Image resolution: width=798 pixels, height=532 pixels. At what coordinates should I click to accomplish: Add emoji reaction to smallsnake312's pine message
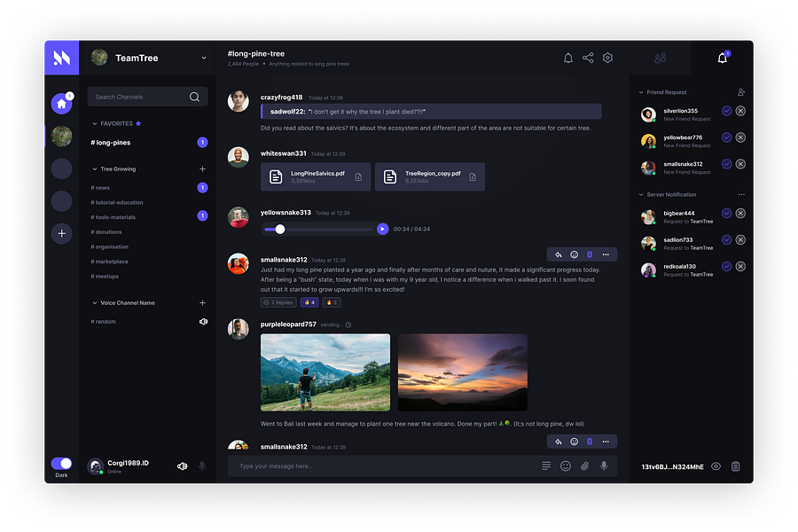coord(574,254)
